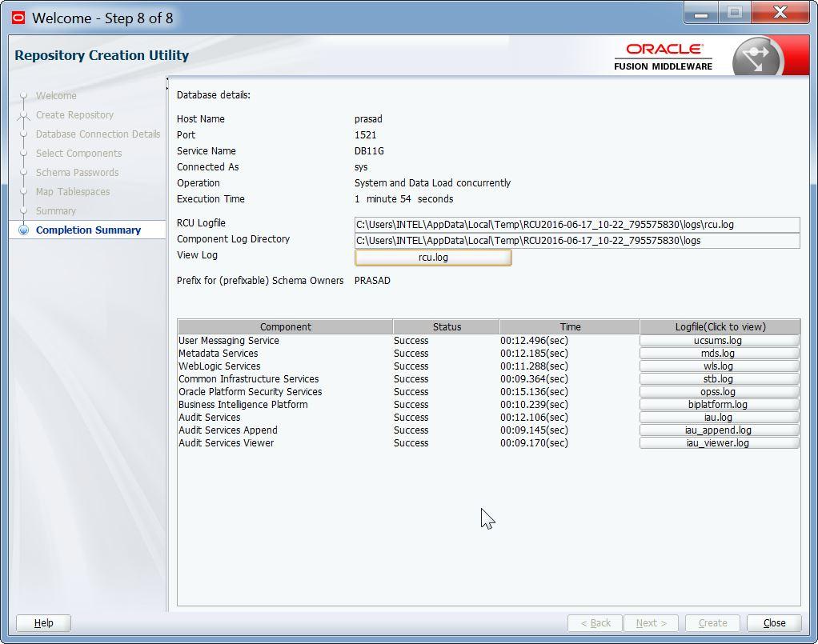Click the execution time 1 minute 54 seconds

coord(403,199)
